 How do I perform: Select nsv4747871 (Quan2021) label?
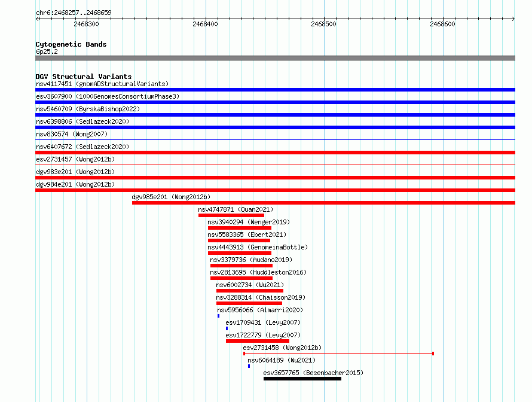(x=236, y=209)
